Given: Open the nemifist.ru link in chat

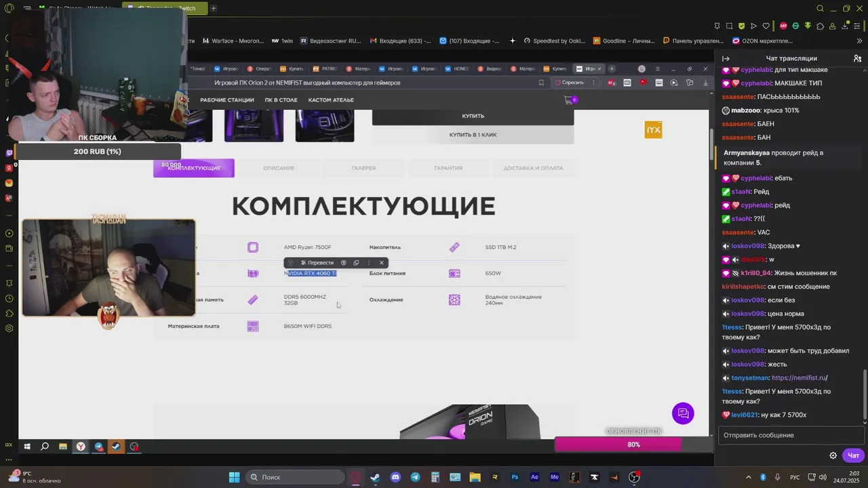Looking at the screenshot, I should 799,378.
